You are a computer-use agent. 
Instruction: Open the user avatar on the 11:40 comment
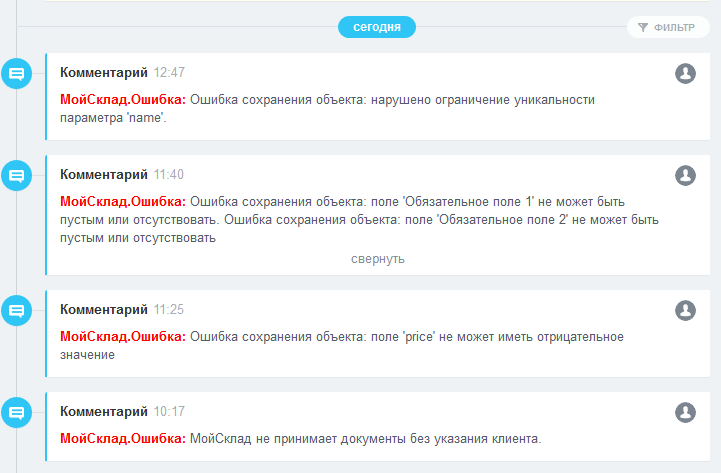(685, 175)
